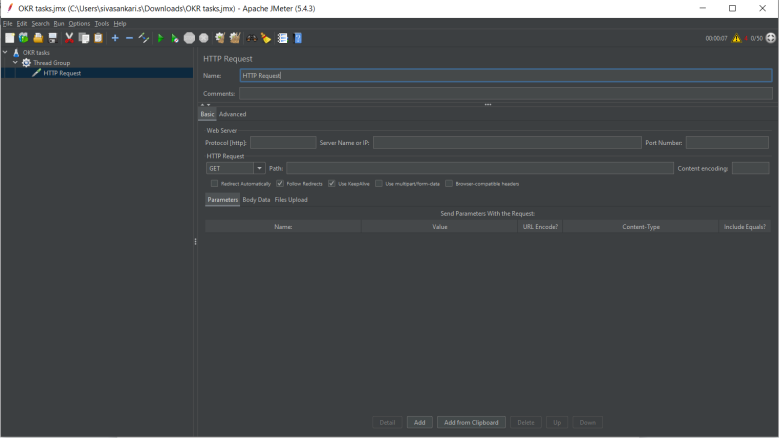This screenshot has width=780, height=438.
Task: Click the Up button
Action: (557, 423)
